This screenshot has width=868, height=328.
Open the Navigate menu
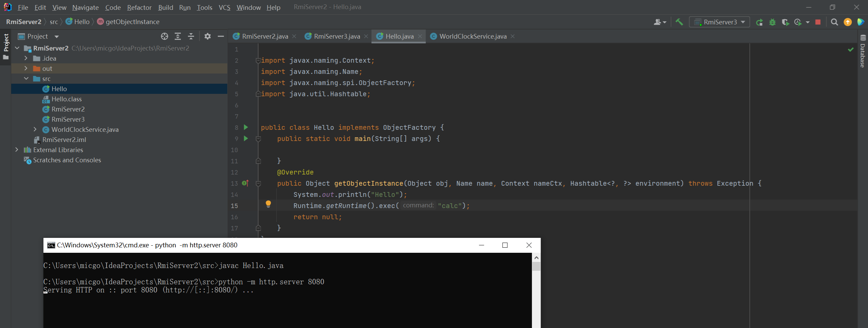pos(85,7)
